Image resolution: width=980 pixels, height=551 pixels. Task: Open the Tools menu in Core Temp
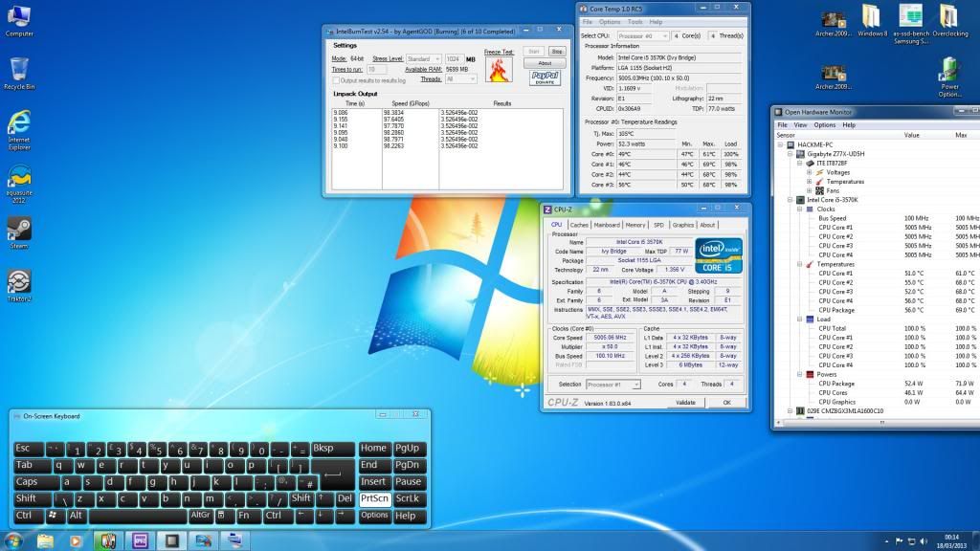tap(635, 22)
